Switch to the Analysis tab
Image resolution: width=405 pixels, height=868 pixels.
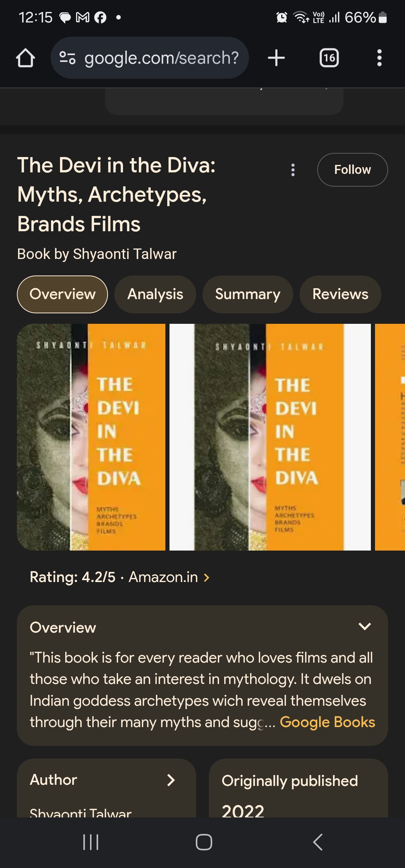[x=155, y=294]
